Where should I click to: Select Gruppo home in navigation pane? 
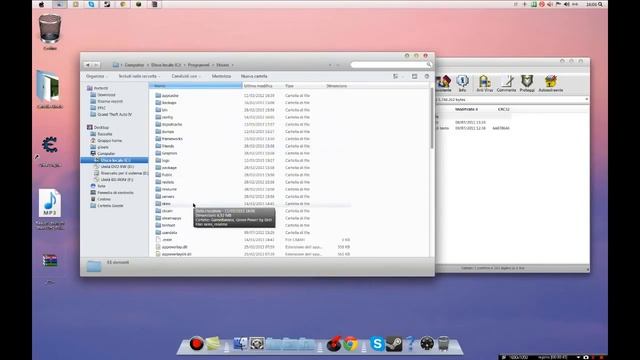[109, 140]
